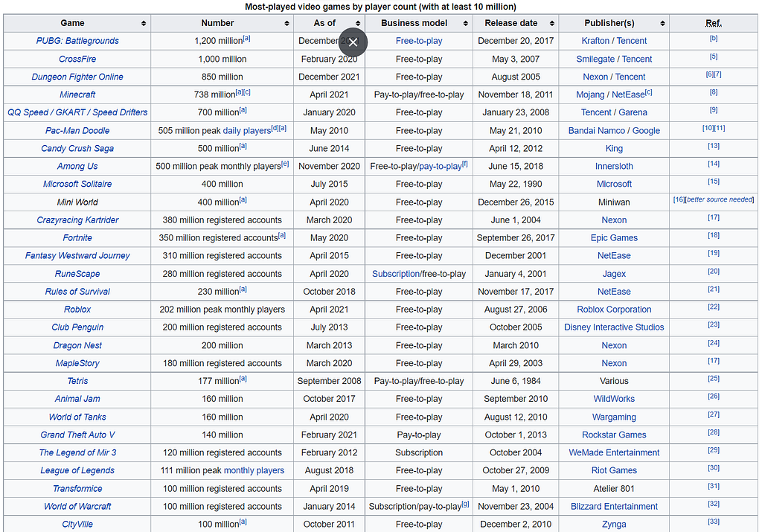762x532 pixels.
Task: Follow the Google publisher link
Action: pyautogui.click(x=646, y=131)
